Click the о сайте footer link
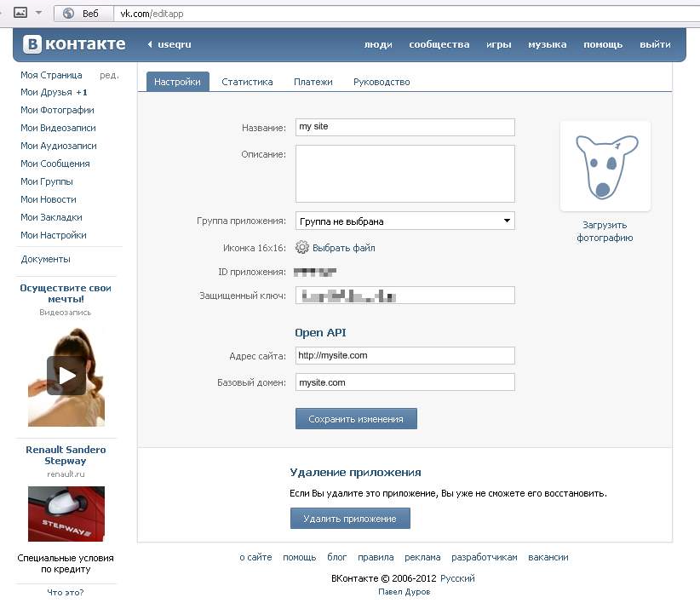Image resolution: width=700 pixels, height=603 pixels. tap(255, 557)
